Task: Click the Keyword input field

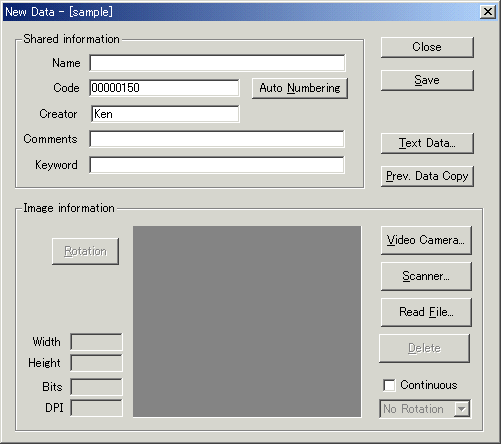Action: [217, 165]
